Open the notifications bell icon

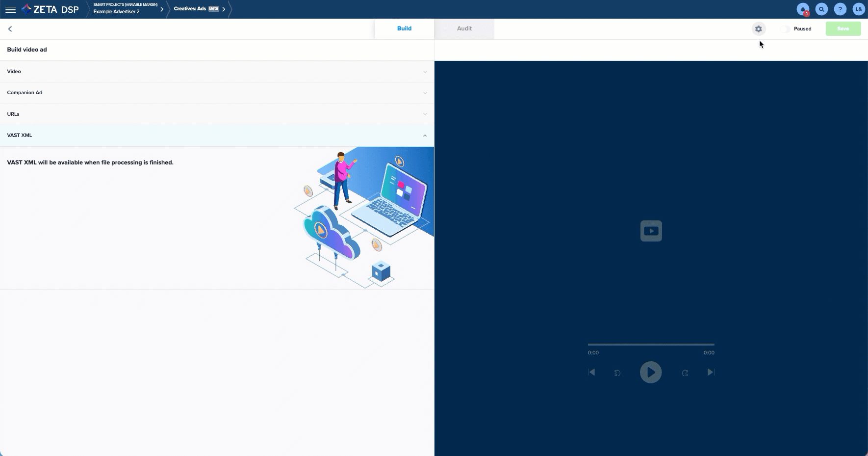point(803,9)
